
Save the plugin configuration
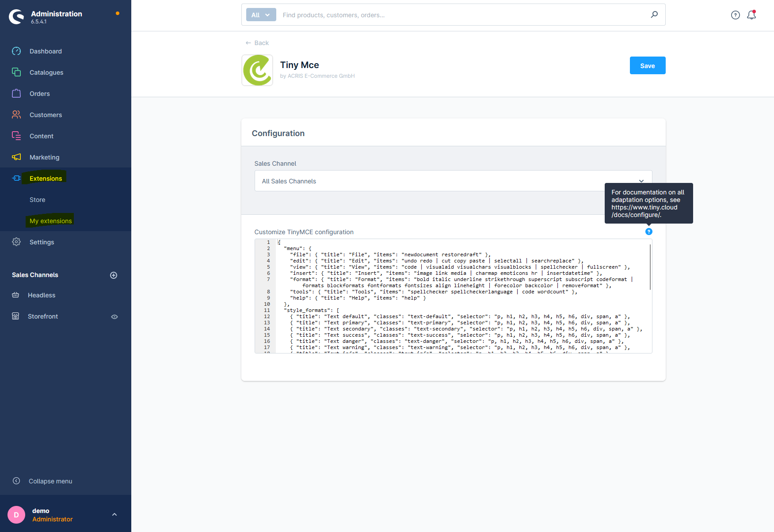tap(648, 65)
